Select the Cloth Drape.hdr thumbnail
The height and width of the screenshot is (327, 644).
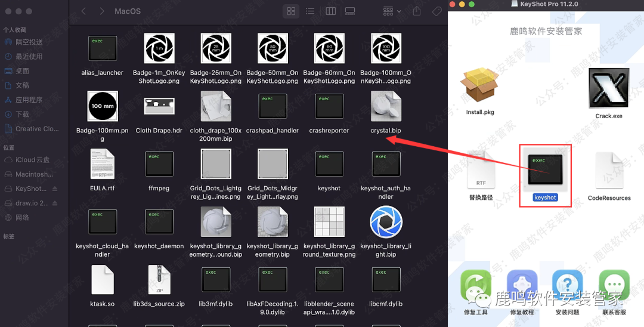click(x=159, y=107)
